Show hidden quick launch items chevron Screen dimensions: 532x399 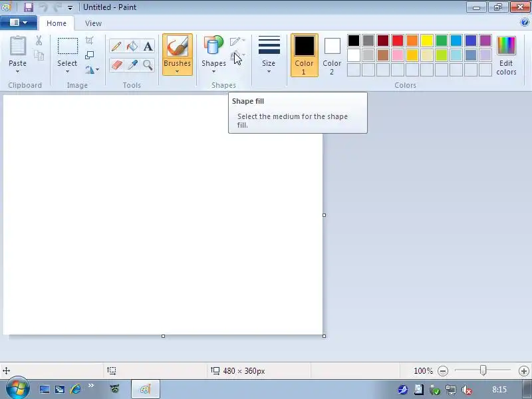(91, 385)
